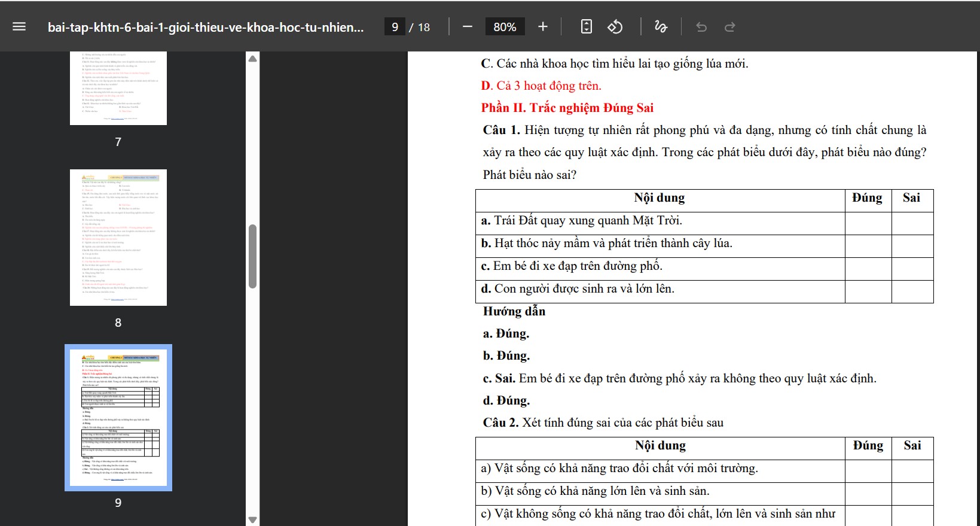Image resolution: width=980 pixels, height=526 pixels.
Task: Click 'Hướng dẫn' heading text
Action: click(514, 311)
